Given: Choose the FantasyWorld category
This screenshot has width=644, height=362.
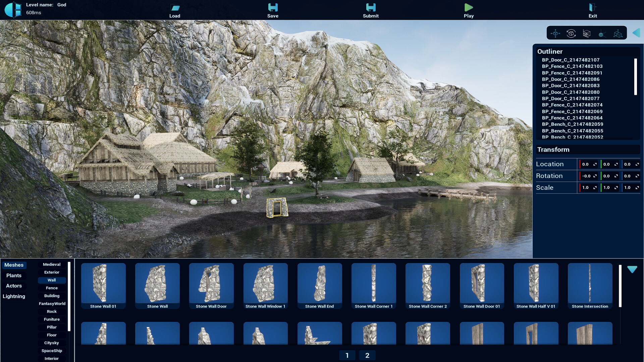Looking at the screenshot, I should [52, 304].
